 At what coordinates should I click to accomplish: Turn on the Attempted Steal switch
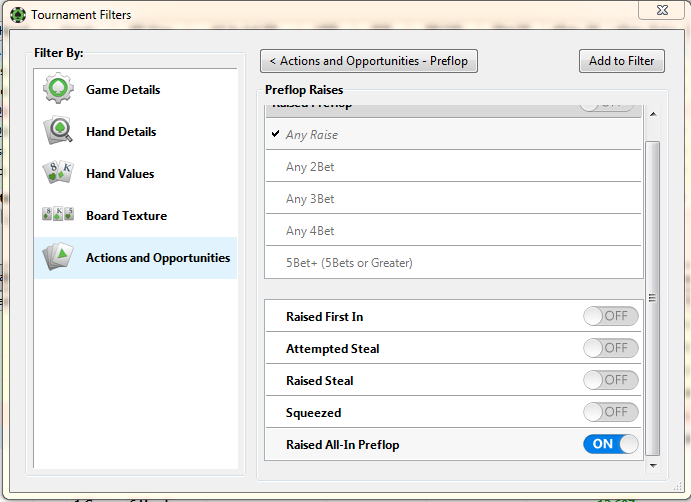click(610, 348)
